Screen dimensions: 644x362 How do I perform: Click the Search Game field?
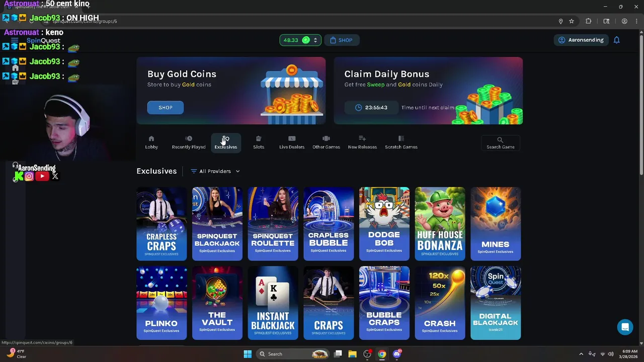click(500, 143)
